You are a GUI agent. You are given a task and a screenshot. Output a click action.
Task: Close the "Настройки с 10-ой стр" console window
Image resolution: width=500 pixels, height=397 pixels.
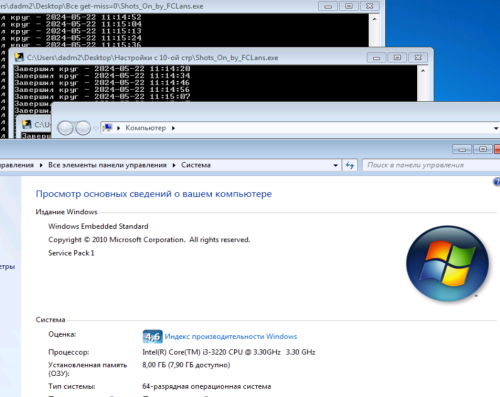(x=418, y=58)
